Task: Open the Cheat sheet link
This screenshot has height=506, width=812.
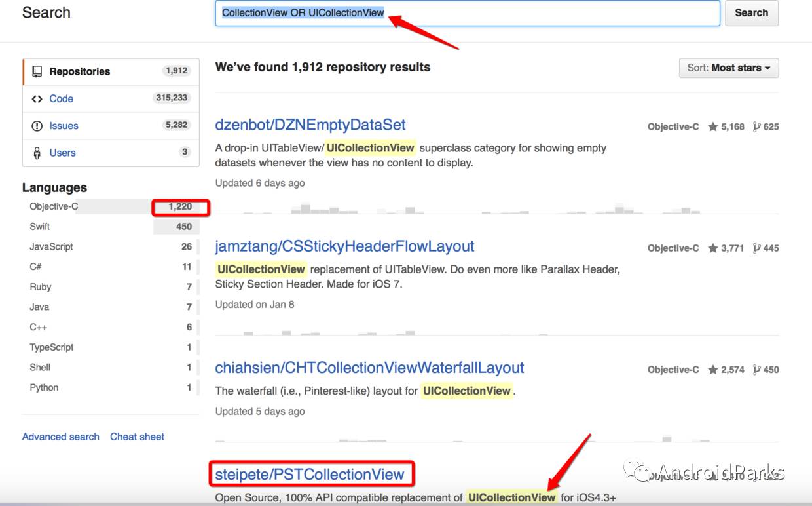Action: [137, 437]
